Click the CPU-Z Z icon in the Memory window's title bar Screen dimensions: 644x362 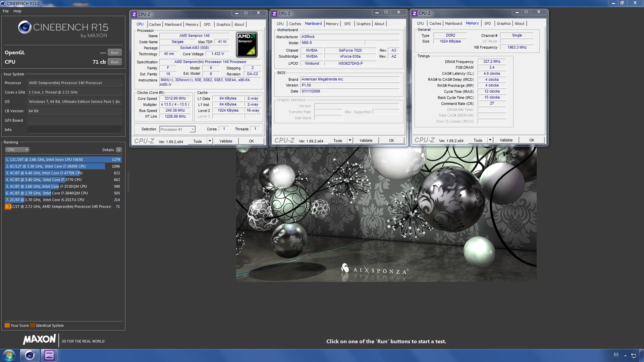(415, 13)
